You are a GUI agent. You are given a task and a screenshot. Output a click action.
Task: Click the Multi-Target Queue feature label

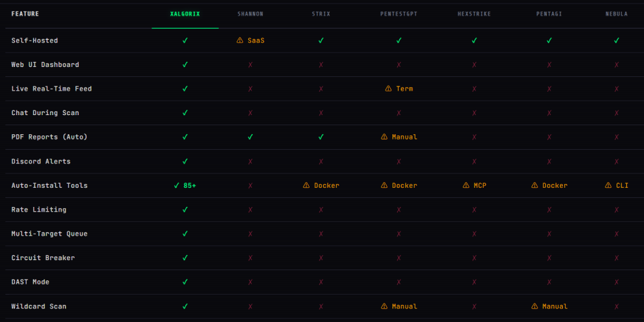(49, 234)
